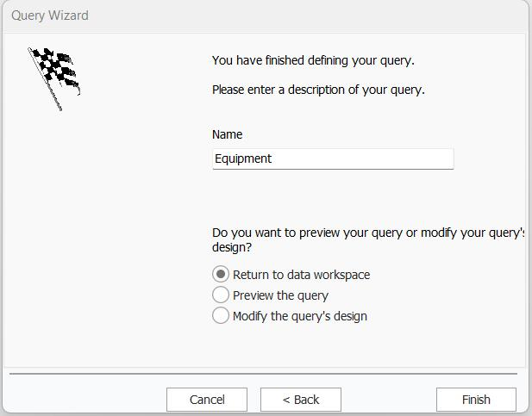Go back with the < Back button

click(301, 400)
